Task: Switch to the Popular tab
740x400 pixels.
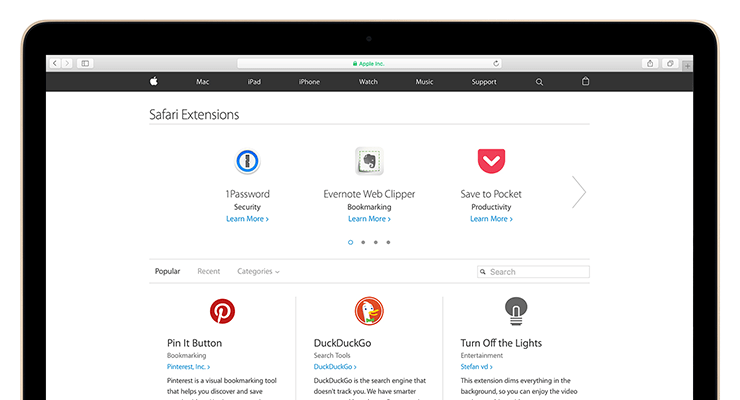Action: (x=168, y=271)
